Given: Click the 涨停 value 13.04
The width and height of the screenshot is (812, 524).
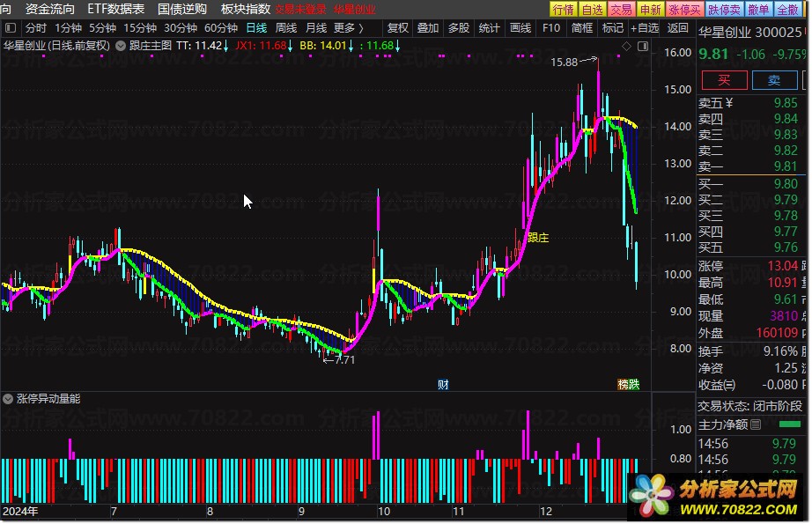Looking at the screenshot, I should pyautogui.click(x=782, y=266).
